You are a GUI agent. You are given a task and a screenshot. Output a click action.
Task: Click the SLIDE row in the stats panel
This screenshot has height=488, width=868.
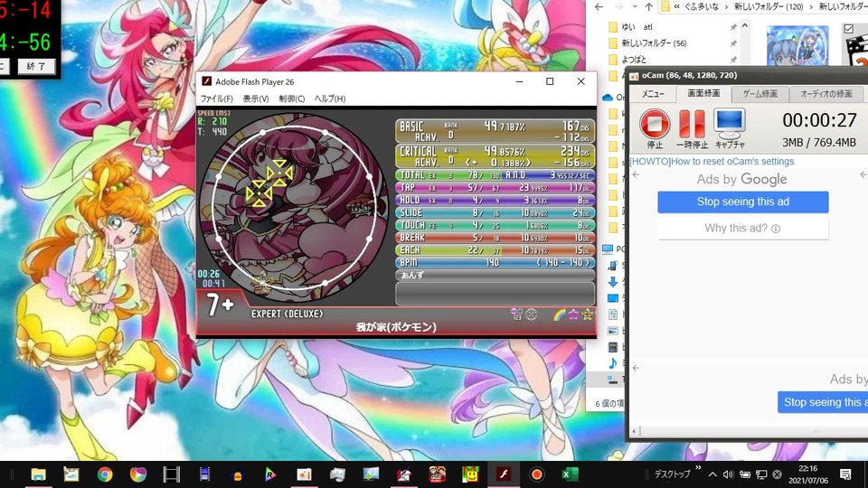(x=495, y=213)
